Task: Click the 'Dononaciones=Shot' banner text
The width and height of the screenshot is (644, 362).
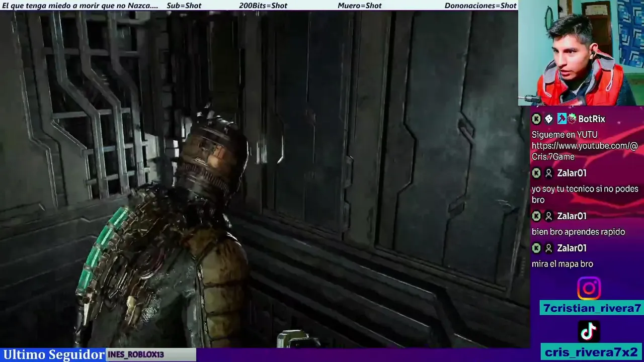Action: click(x=480, y=6)
